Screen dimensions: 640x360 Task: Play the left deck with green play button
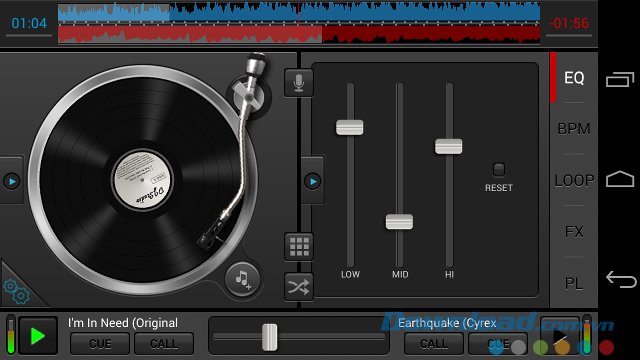38,336
